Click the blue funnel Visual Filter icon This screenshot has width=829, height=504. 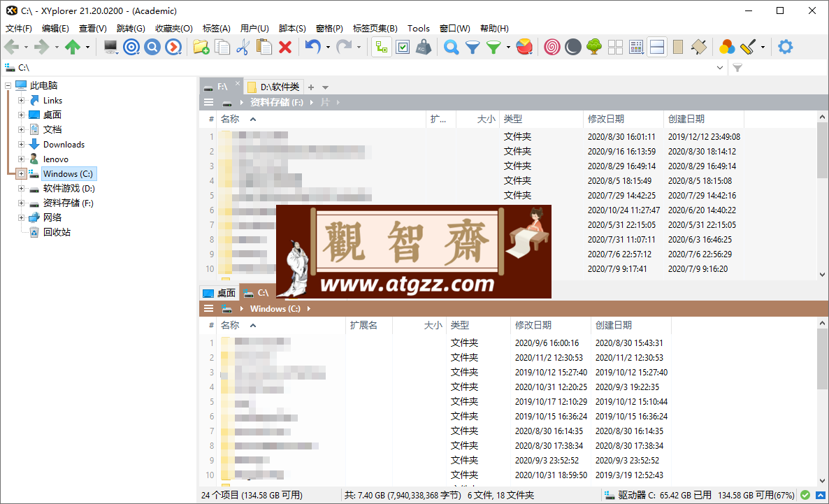473,47
